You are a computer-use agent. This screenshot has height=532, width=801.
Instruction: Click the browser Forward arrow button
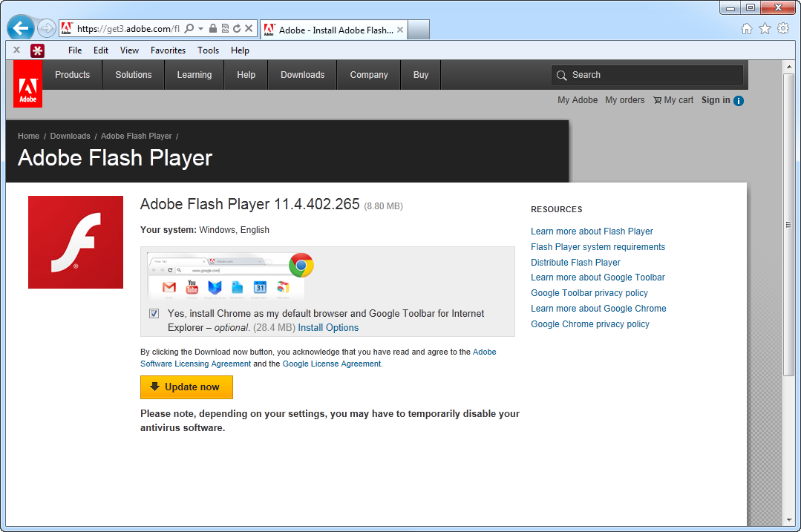pyautogui.click(x=47, y=29)
